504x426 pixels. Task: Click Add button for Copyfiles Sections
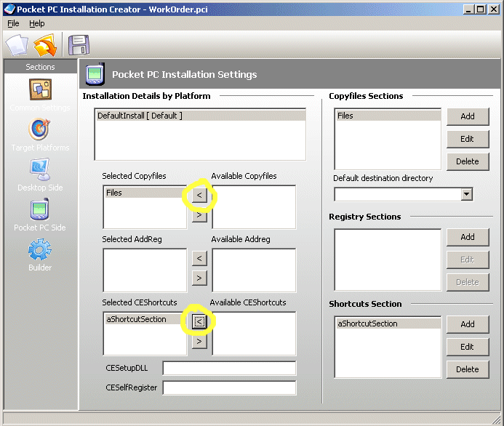(x=468, y=116)
